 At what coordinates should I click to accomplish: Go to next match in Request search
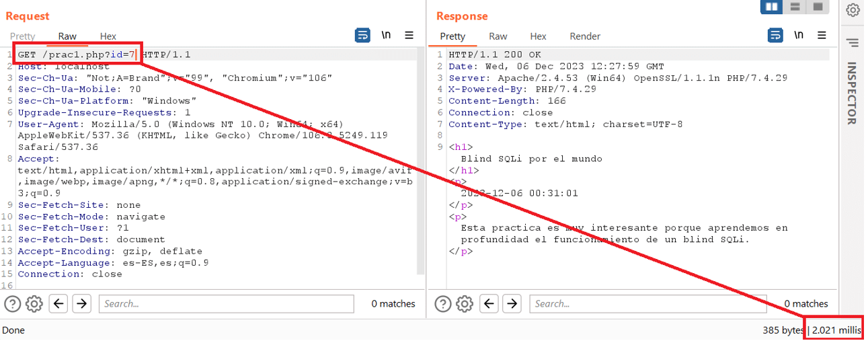81,304
